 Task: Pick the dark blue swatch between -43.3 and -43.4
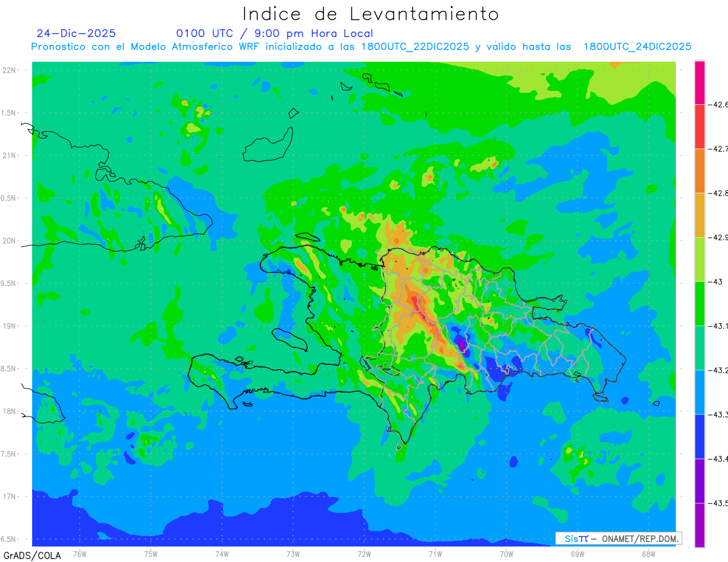tap(699, 437)
